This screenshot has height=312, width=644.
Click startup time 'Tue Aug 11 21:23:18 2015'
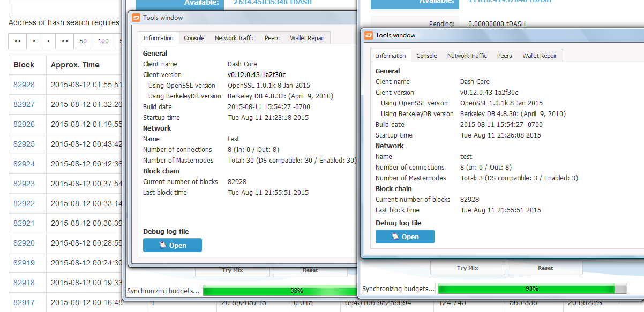268,118
